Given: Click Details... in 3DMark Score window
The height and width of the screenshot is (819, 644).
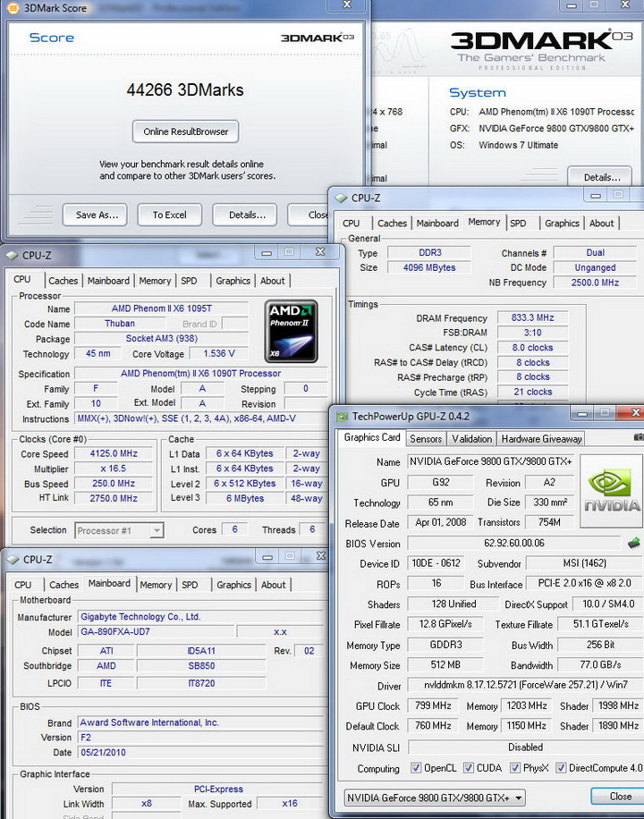Looking at the screenshot, I should (245, 215).
